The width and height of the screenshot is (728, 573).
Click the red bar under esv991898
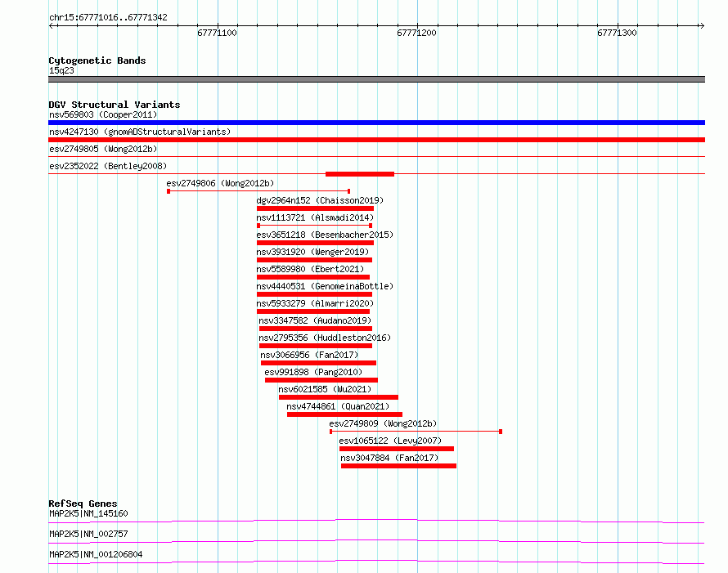321,380
